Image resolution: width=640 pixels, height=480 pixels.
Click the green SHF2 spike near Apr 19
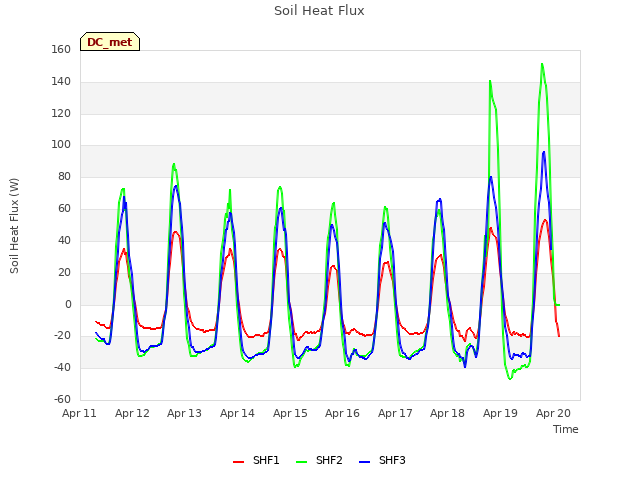pyautogui.click(x=490, y=81)
